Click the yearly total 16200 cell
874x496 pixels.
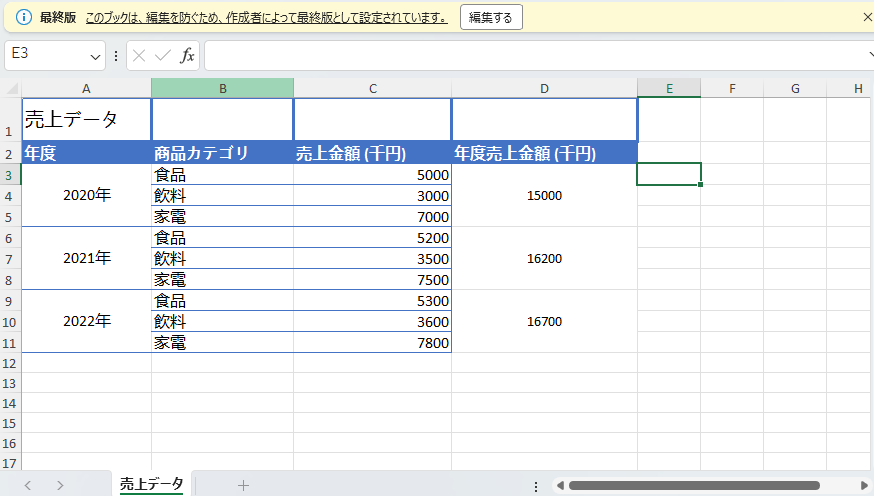[x=545, y=258]
